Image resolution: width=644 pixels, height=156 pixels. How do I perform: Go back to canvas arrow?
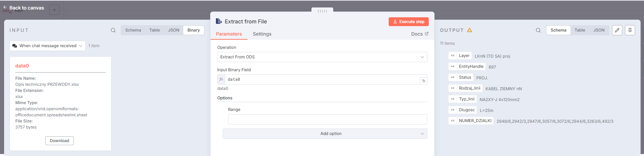tap(5, 7)
